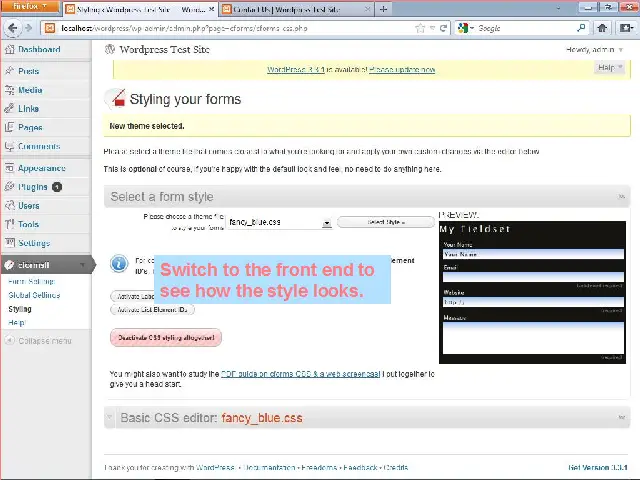The width and height of the screenshot is (640, 480).
Task: Bookmark this page with the star icon
Action: [420, 28]
